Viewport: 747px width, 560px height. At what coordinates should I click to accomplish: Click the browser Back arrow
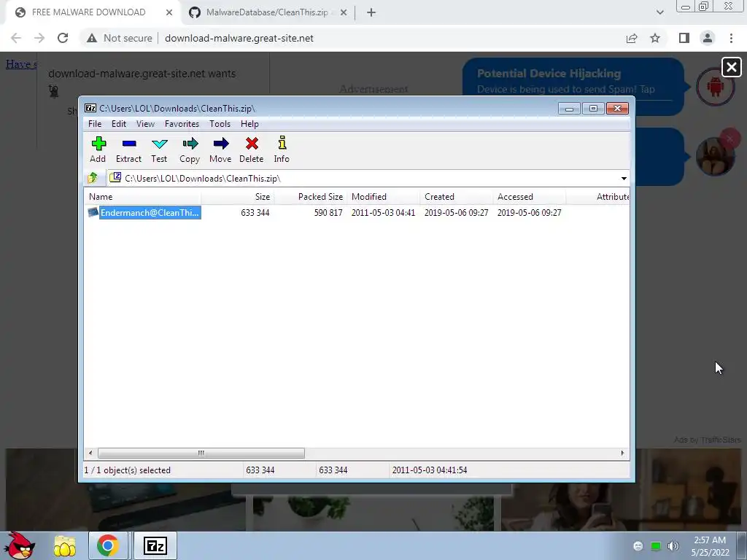point(16,38)
